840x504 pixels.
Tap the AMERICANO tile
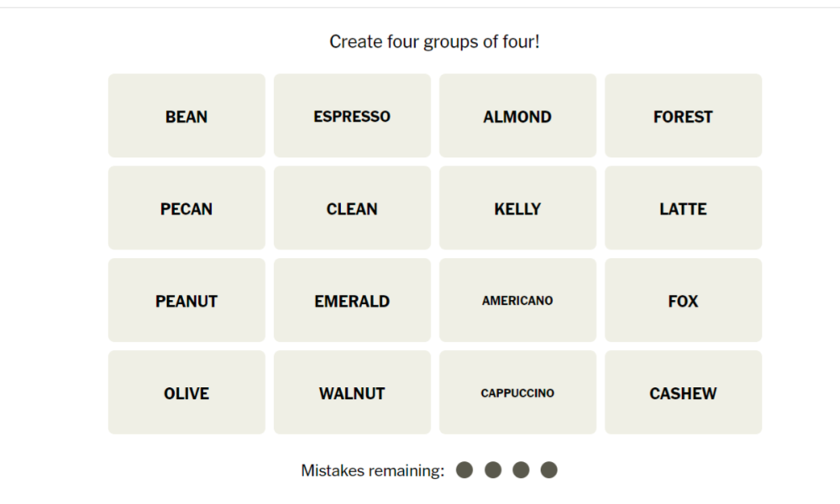(x=517, y=301)
